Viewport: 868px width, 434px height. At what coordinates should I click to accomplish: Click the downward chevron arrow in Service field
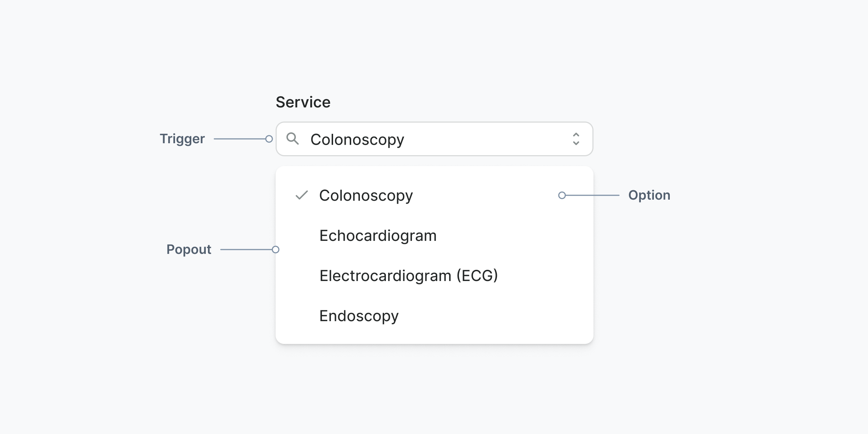(576, 143)
